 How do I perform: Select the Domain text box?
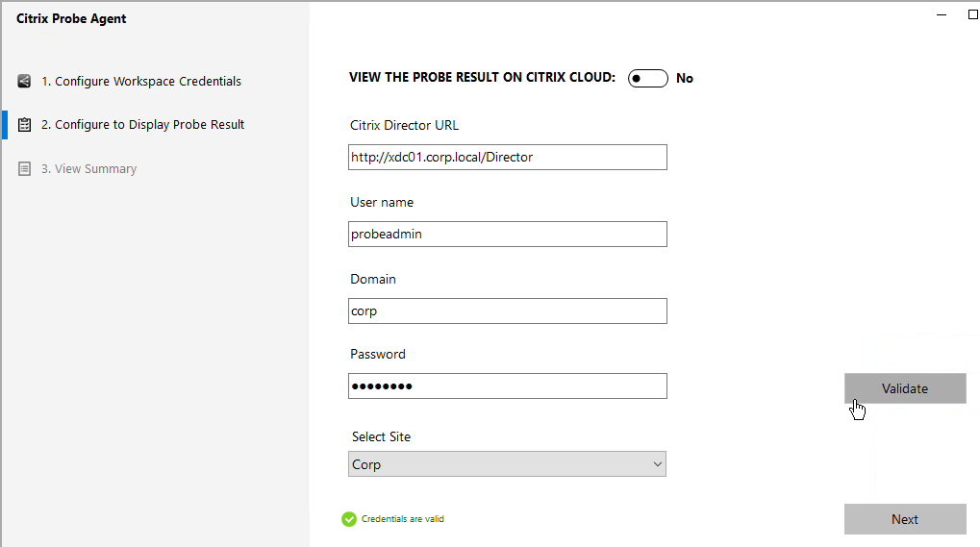coord(508,311)
